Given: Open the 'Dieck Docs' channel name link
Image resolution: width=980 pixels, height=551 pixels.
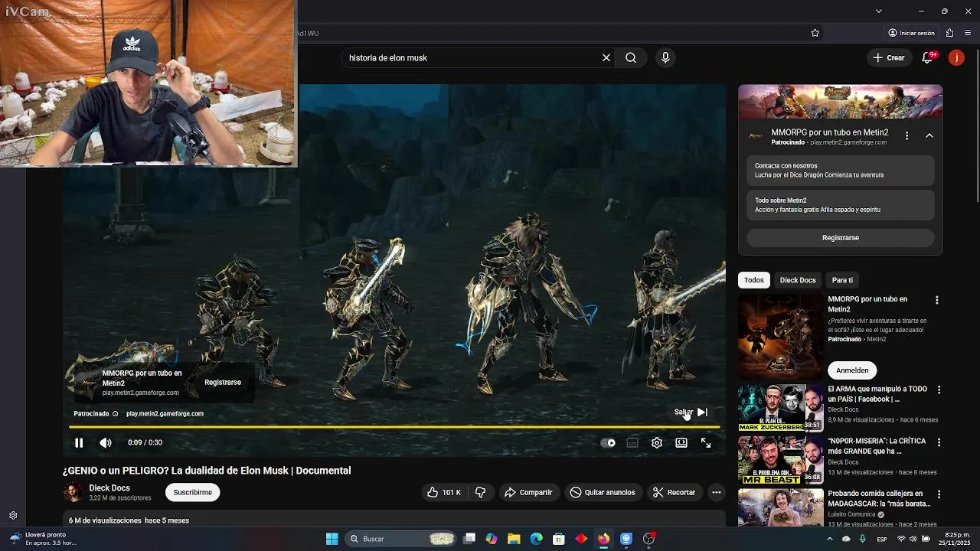Looking at the screenshot, I should point(109,487).
